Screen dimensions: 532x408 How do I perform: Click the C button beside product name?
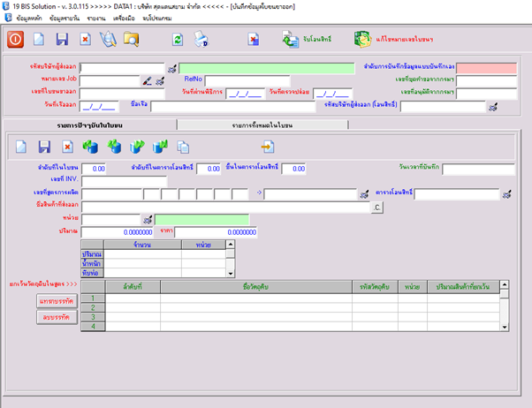377,208
